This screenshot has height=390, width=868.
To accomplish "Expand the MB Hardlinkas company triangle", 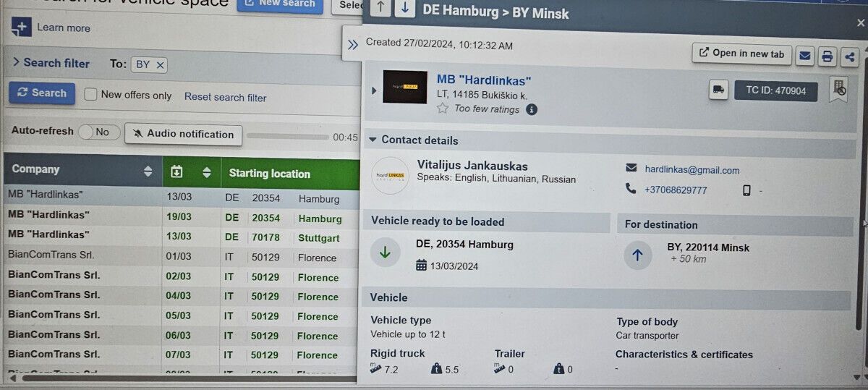I will pos(374,90).
